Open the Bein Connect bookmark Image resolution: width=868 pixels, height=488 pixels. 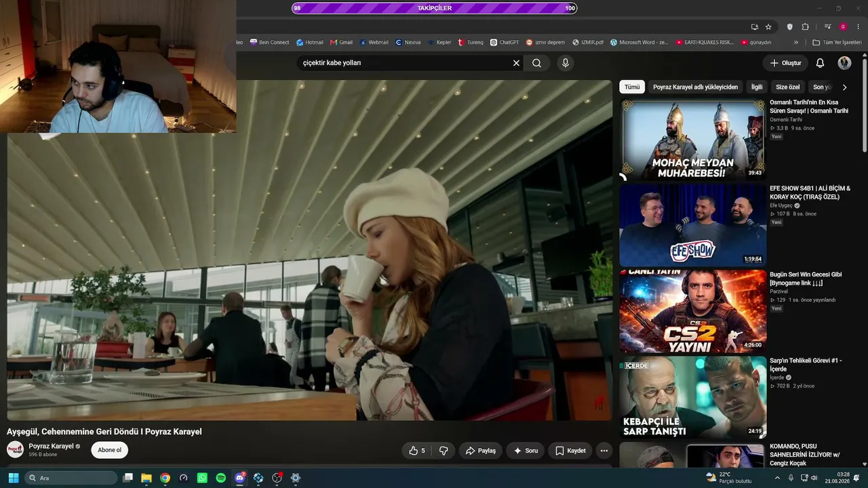(x=270, y=42)
